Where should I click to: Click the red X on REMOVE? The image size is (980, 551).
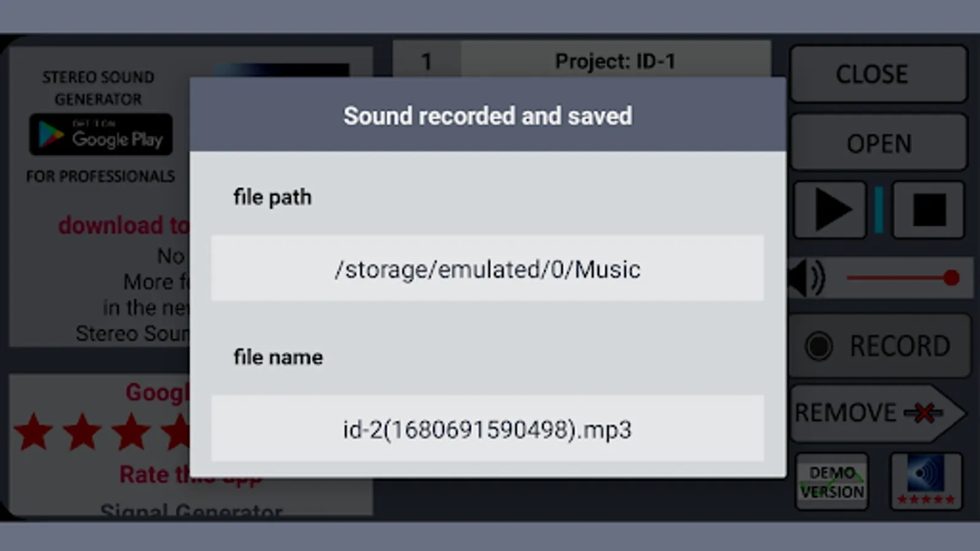(923, 413)
